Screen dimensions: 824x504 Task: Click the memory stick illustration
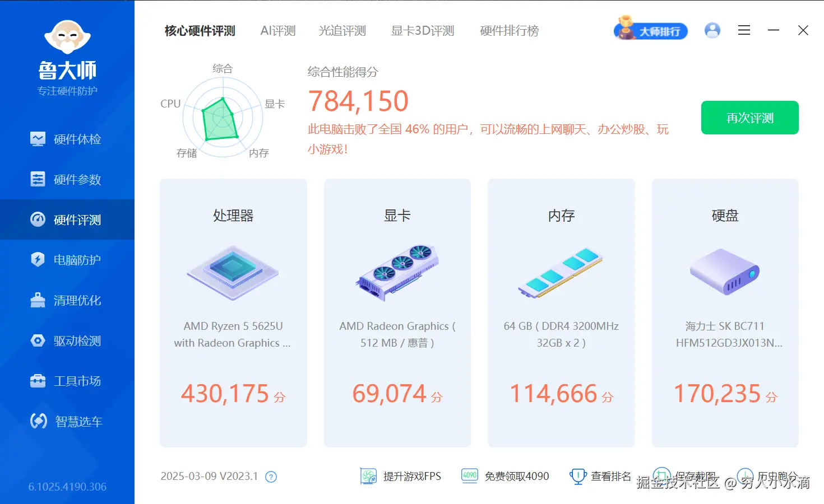click(x=561, y=273)
